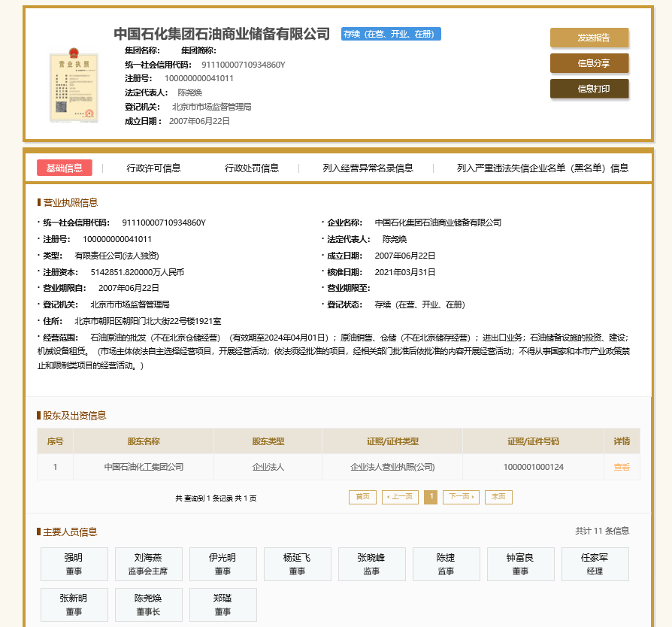Click the 证照/证件类型 column header
672x627 pixels.
[392, 441]
